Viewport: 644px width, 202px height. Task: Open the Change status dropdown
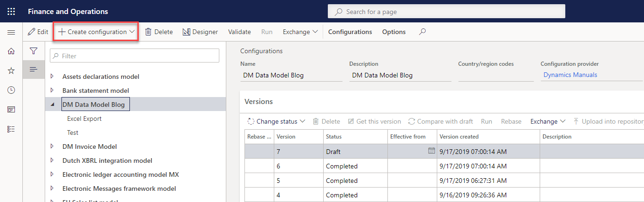276,121
